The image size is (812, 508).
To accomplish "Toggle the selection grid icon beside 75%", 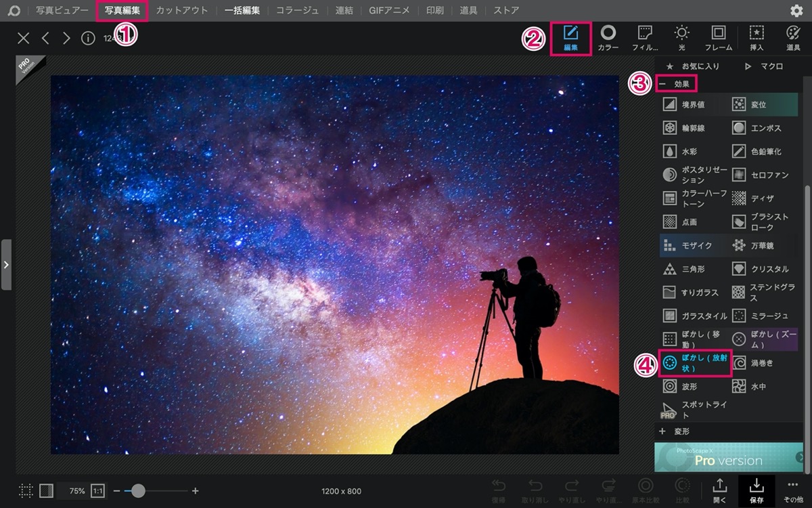I will (x=26, y=490).
